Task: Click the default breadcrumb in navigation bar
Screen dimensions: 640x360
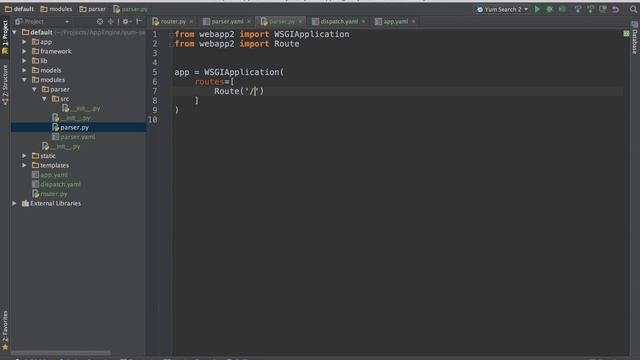Action: tap(19, 9)
